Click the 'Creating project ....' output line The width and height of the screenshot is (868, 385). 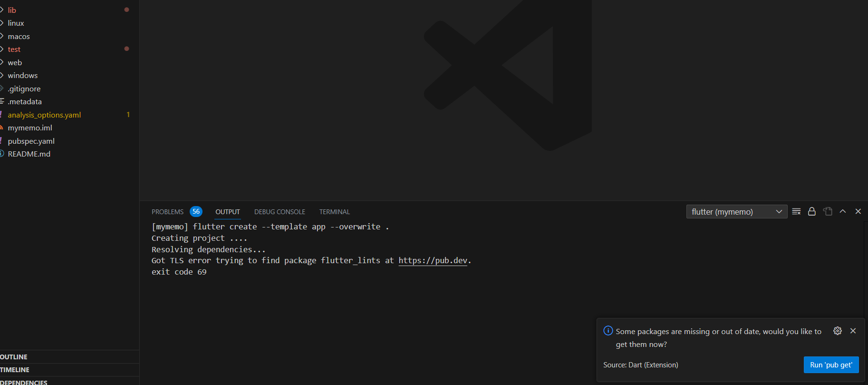pyautogui.click(x=199, y=238)
